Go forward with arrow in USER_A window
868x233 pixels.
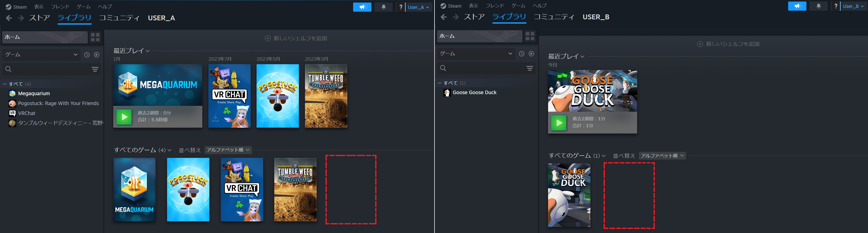pyautogui.click(x=21, y=18)
